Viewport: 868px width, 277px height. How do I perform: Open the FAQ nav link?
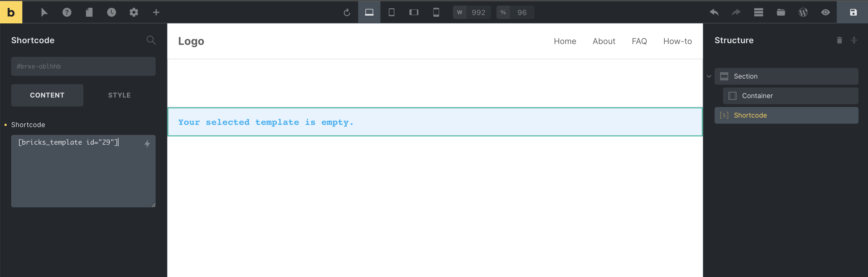639,41
